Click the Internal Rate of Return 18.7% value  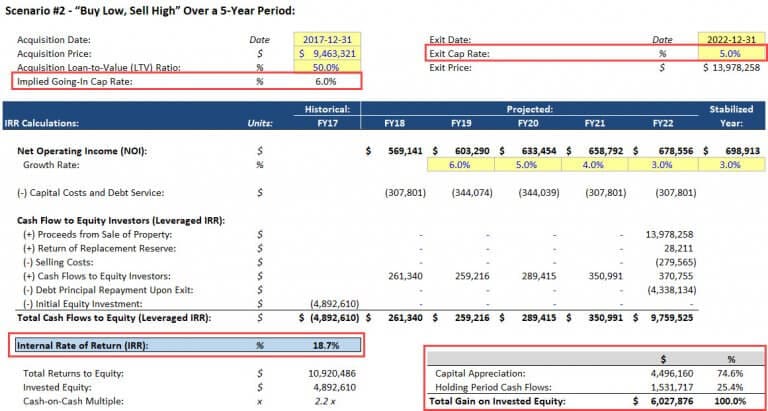pyautogui.click(x=326, y=344)
